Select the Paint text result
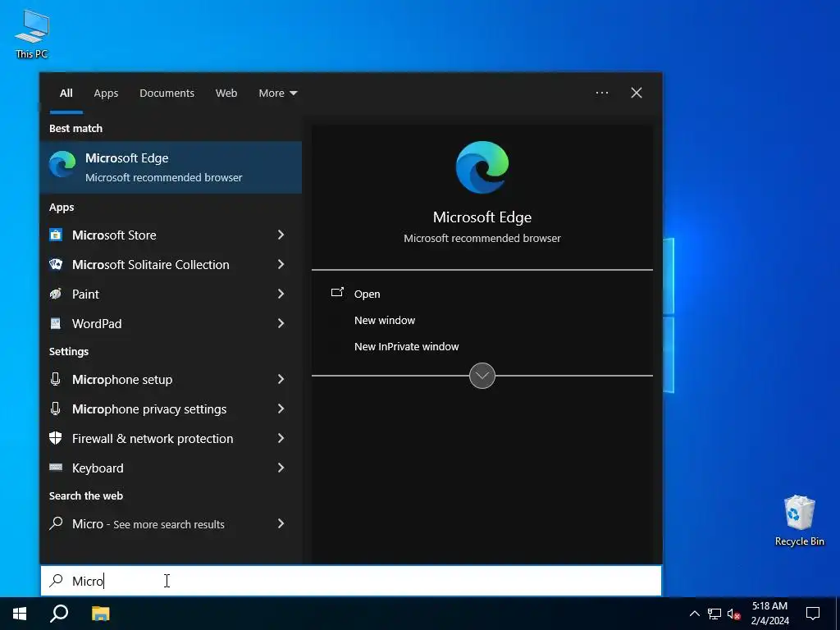840x630 pixels. tap(85, 294)
